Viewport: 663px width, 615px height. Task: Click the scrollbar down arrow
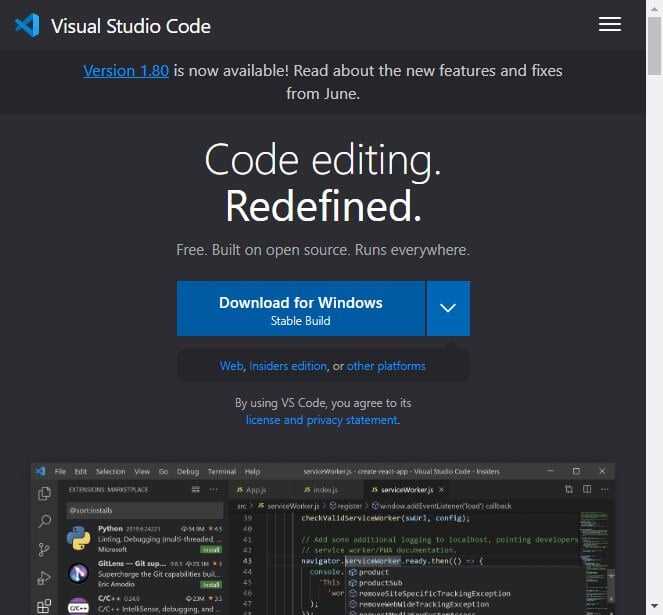coord(655,606)
